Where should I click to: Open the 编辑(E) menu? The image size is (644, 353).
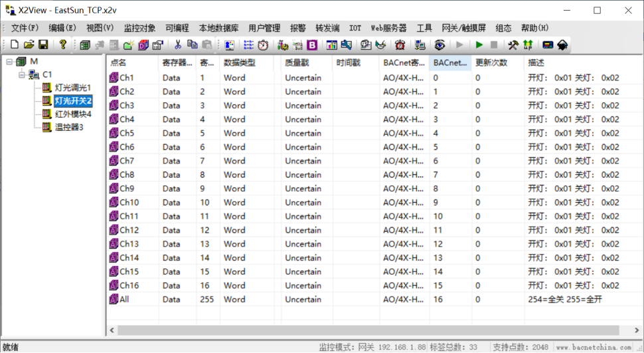tap(62, 28)
